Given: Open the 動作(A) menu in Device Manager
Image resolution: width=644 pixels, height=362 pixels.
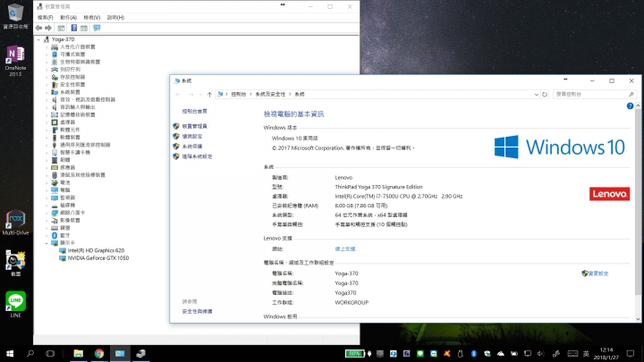Looking at the screenshot, I should [68, 17].
